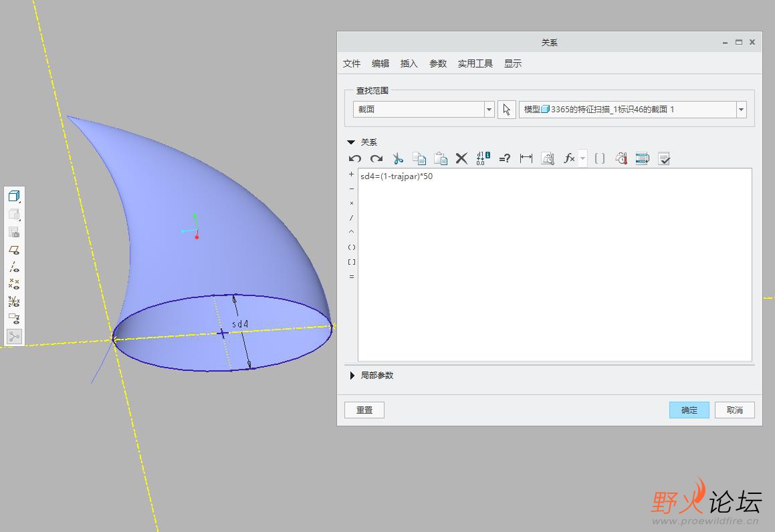Open the 实用工具 menu
Screen dimensions: 775x532
[x=475, y=63]
